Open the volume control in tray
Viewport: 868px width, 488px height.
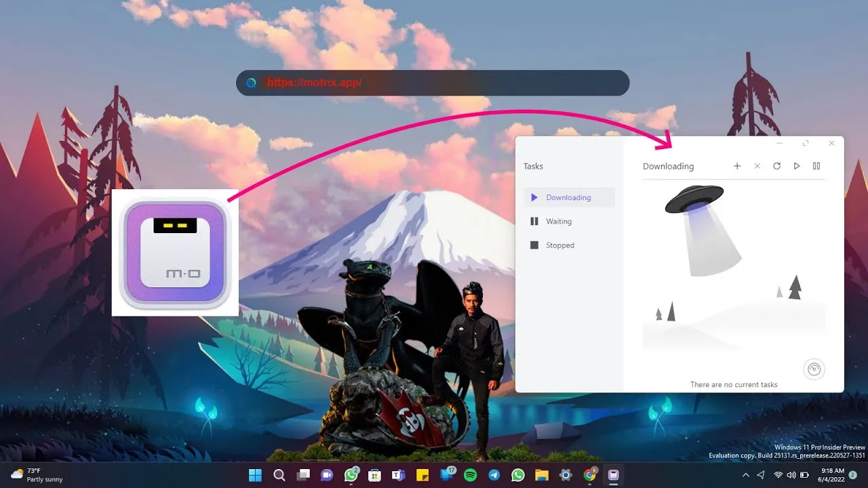pos(791,475)
